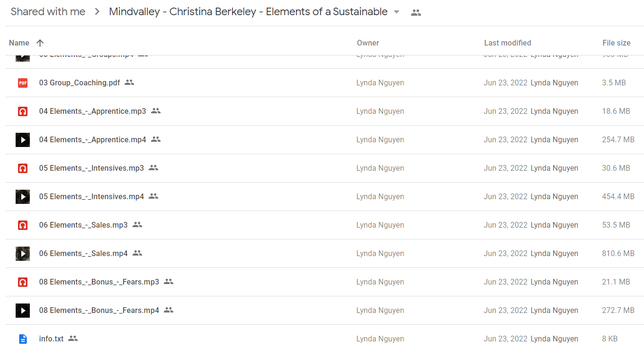The width and height of the screenshot is (644, 349).
Task: Click the audio icon for 06 Elements_-_Sales.mp3
Action: [x=23, y=225]
